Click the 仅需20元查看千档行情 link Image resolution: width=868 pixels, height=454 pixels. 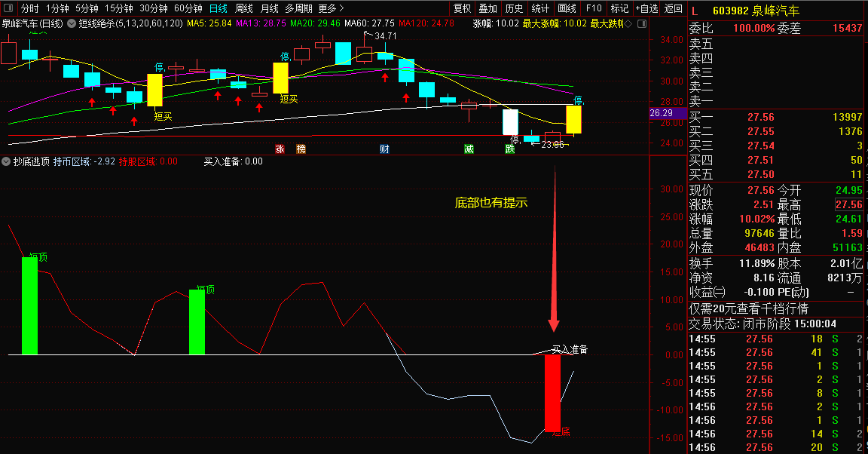pyautogui.click(x=748, y=308)
